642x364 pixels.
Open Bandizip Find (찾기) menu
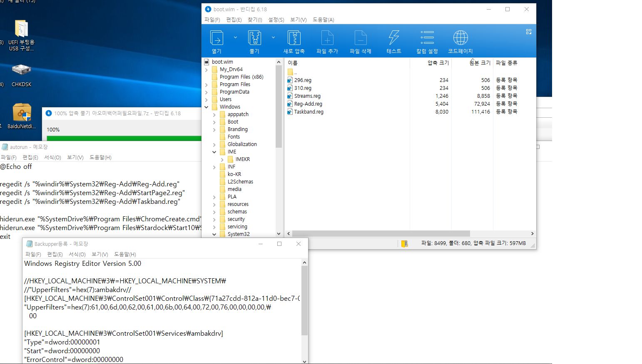[255, 20]
